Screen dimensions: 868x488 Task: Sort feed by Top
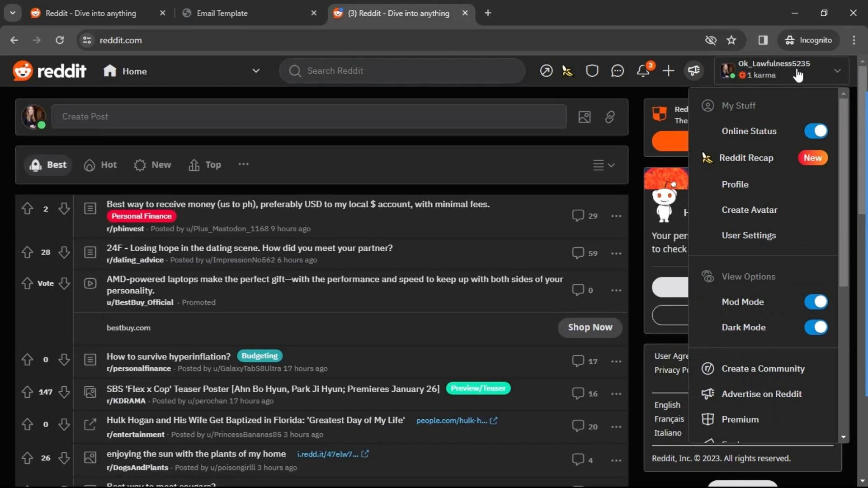click(204, 165)
